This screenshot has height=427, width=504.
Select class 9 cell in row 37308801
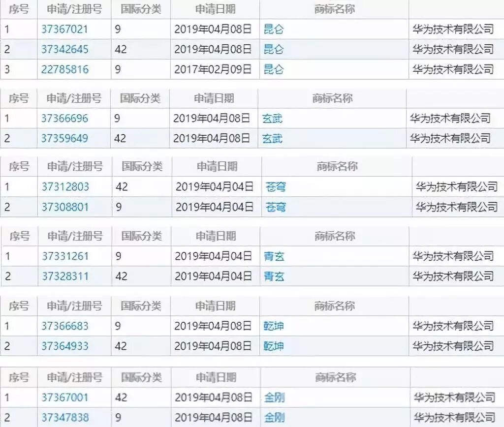pos(119,207)
